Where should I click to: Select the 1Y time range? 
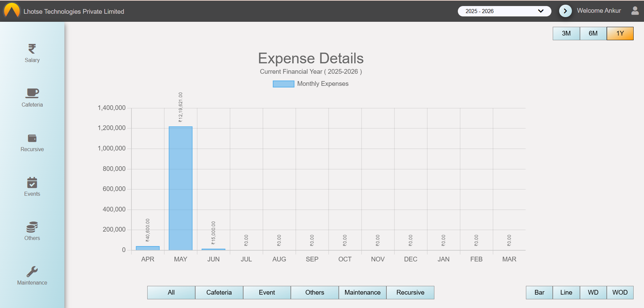[620, 34]
